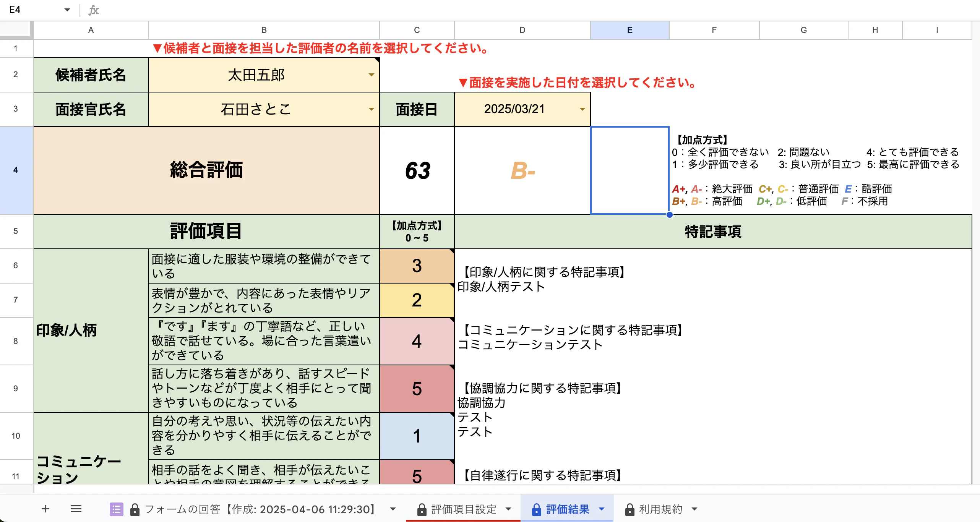This screenshot has height=522, width=980.
Task: Open the 面接日 date dropdown arrow
Action: [x=582, y=109]
